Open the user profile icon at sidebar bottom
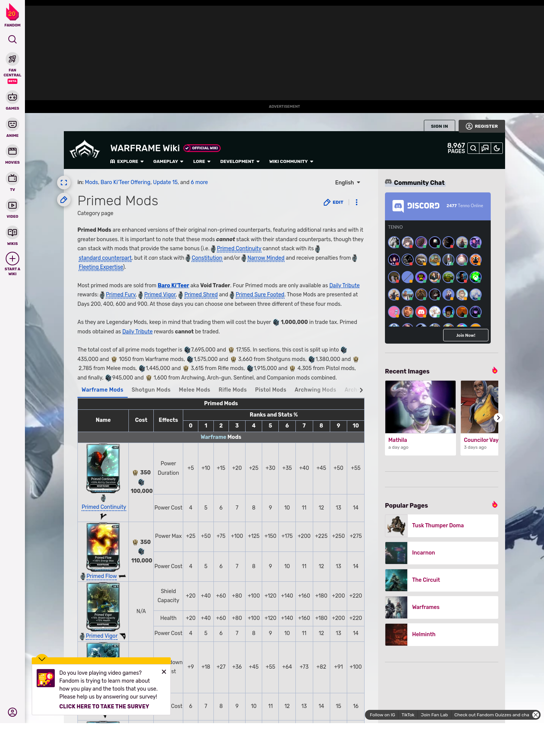Image resolution: width=544 pixels, height=756 pixels. click(12, 712)
